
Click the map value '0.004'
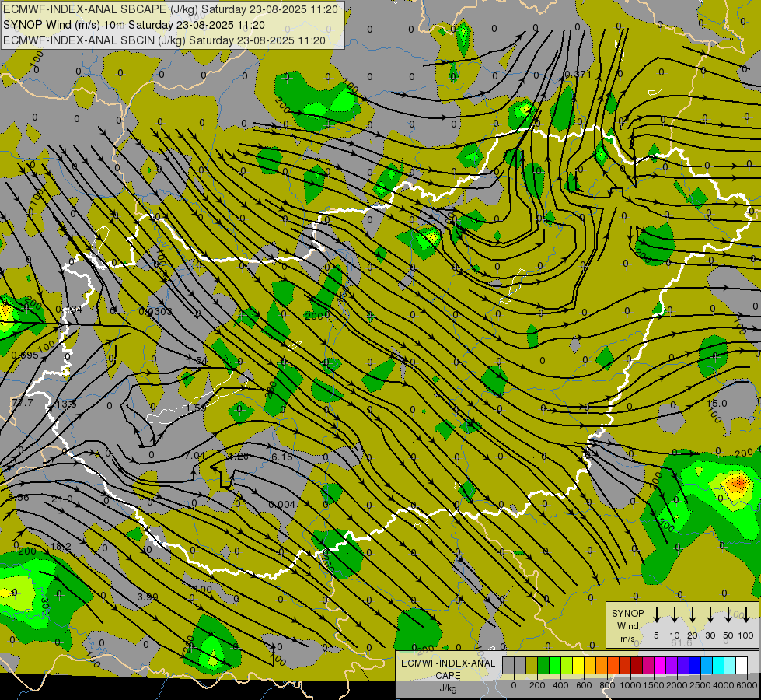click(282, 504)
